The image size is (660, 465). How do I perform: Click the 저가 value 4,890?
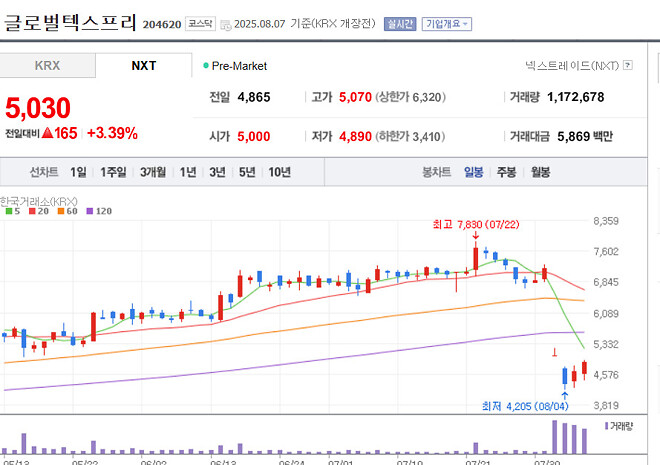click(355, 136)
